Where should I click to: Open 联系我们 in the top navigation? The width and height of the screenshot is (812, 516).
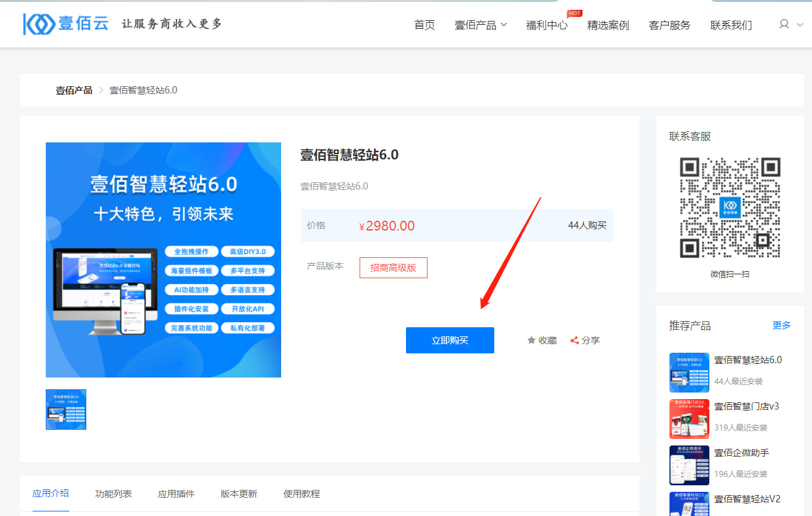731,25
